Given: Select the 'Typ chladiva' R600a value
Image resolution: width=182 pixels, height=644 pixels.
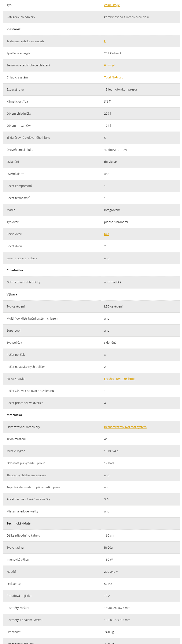Looking at the screenshot, I should [x=108, y=548].
